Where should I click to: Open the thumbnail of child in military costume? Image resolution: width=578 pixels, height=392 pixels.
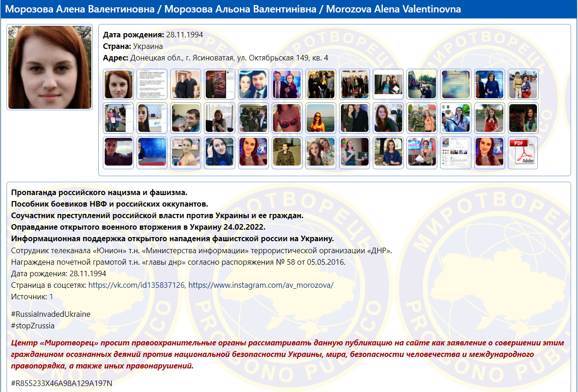523,84
